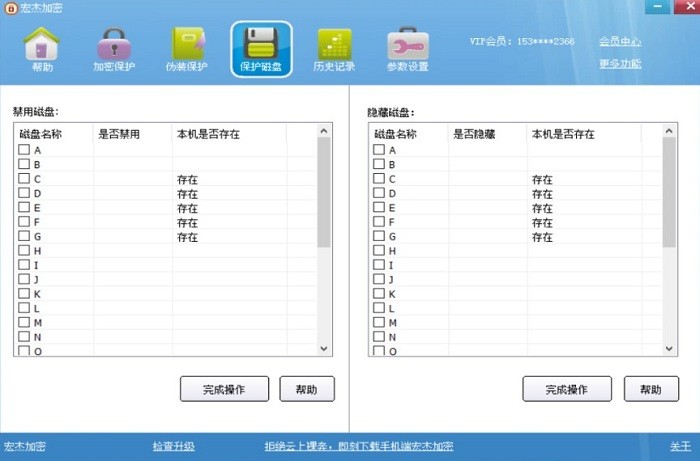Open the 更多功能 link
The height and width of the screenshot is (461, 700).
pos(620,64)
